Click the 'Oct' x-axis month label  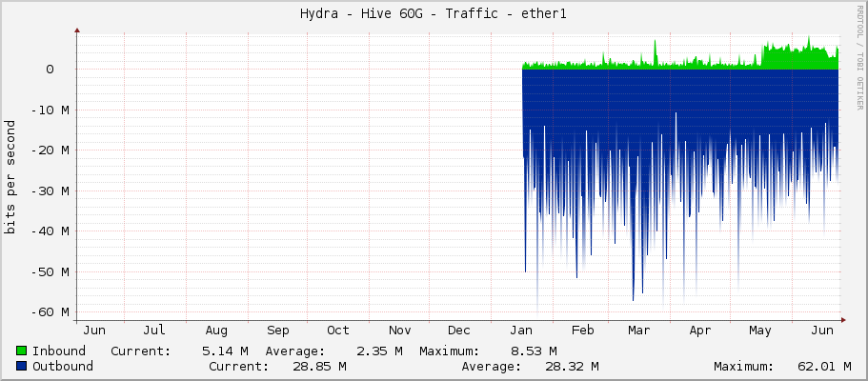337,331
